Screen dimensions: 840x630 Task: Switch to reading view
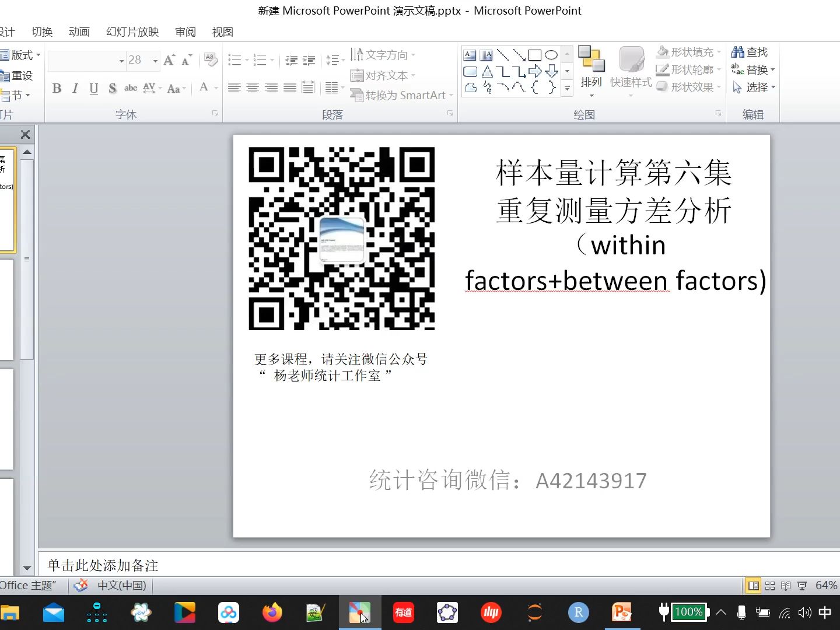click(786, 586)
